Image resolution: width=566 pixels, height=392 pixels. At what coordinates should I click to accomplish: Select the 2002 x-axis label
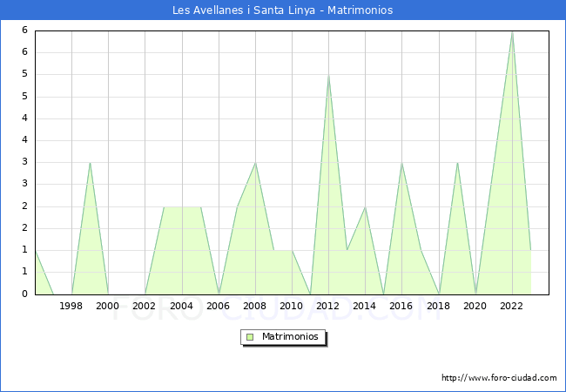tap(145, 306)
